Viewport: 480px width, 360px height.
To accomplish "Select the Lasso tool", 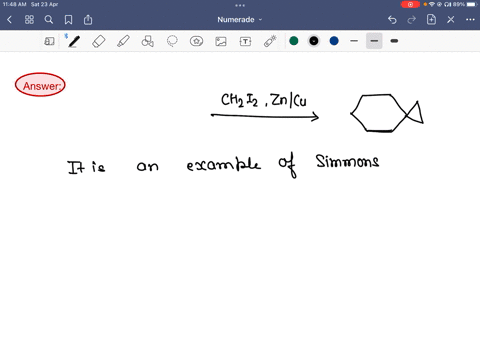I will [x=172, y=41].
